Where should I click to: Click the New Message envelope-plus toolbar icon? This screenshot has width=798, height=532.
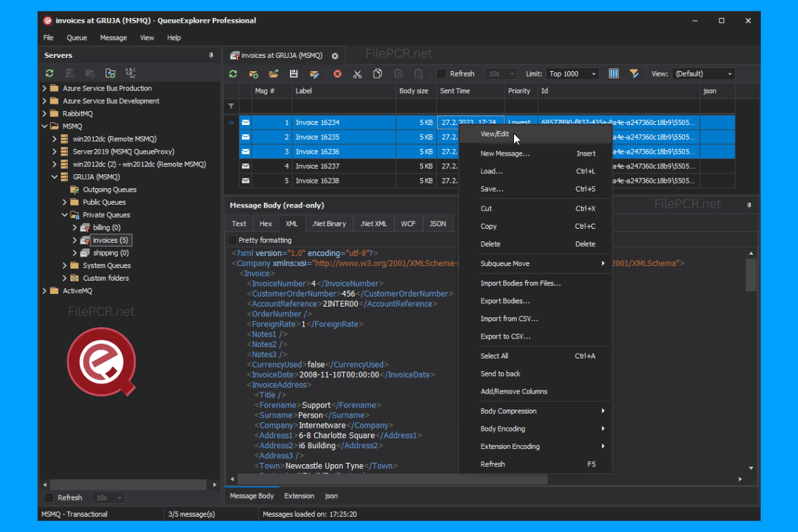(253, 74)
